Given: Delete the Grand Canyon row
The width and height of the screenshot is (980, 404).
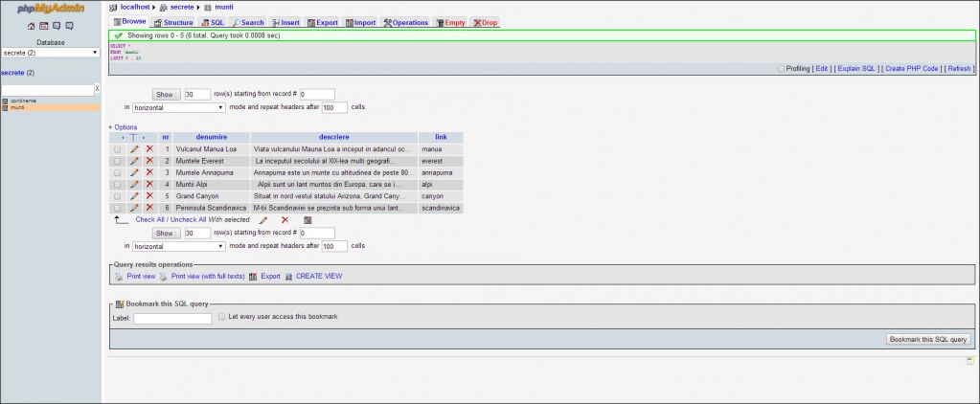Looking at the screenshot, I should click(x=149, y=195).
